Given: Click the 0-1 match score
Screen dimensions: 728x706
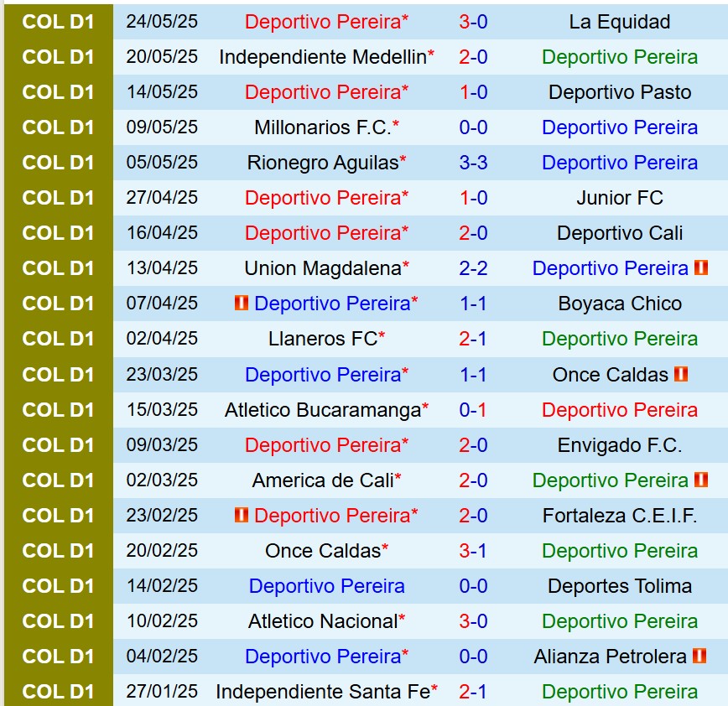Looking at the screenshot, I should [473, 409].
